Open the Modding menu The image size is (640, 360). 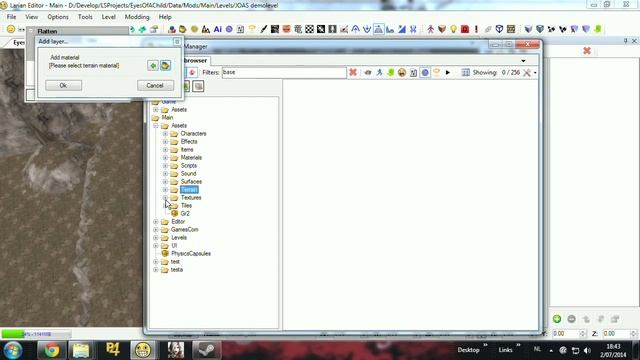point(137,17)
